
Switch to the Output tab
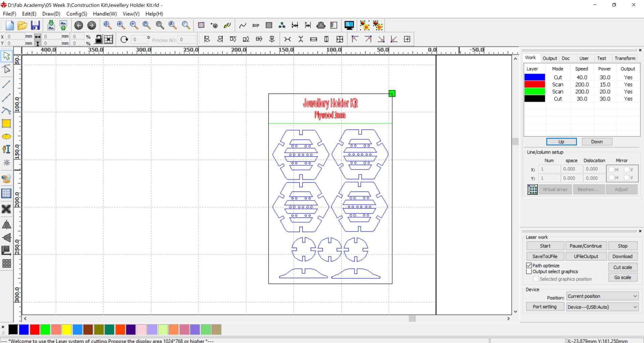pos(550,58)
